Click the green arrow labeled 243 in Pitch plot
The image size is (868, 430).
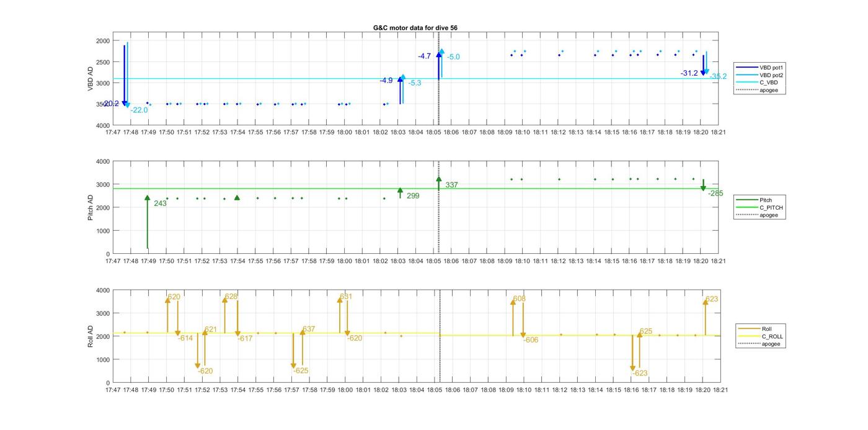(148, 222)
